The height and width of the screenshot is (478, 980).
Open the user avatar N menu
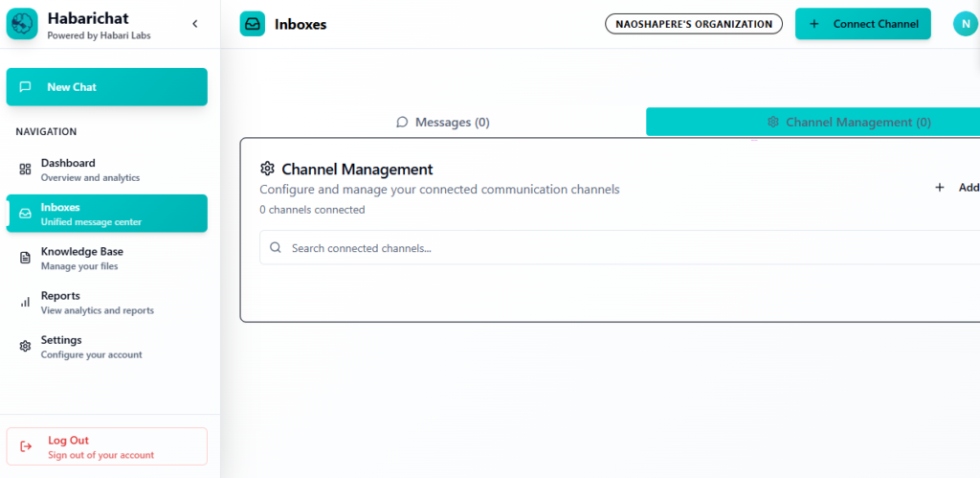pyautogui.click(x=965, y=24)
